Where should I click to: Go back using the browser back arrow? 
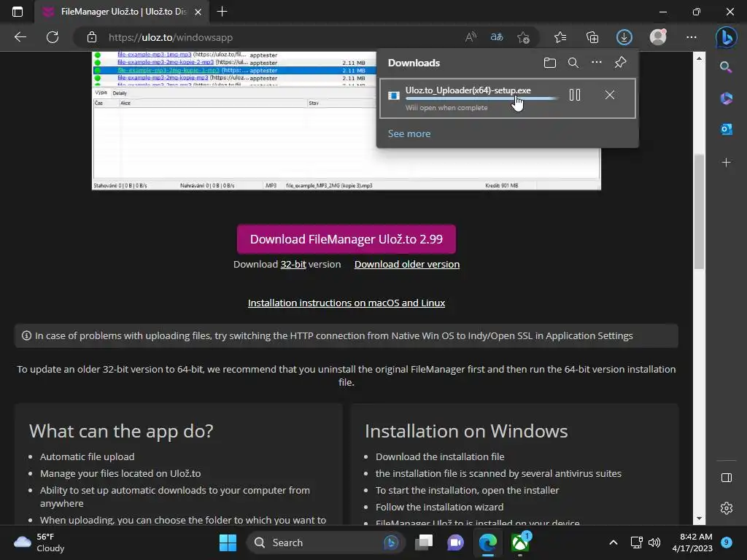point(20,37)
